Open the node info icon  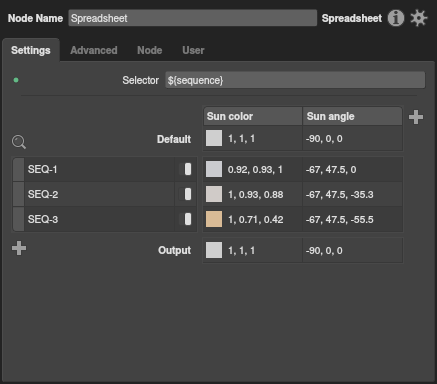[x=396, y=18]
